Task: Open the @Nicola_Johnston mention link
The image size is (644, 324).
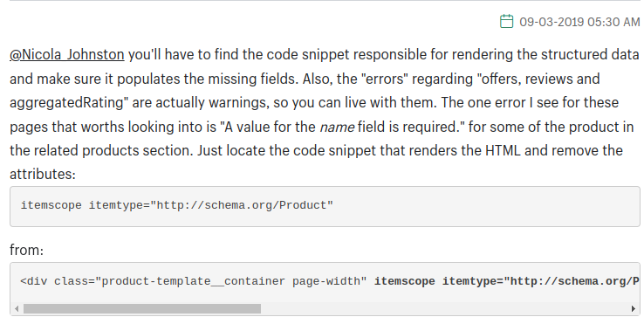Action: (67, 54)
